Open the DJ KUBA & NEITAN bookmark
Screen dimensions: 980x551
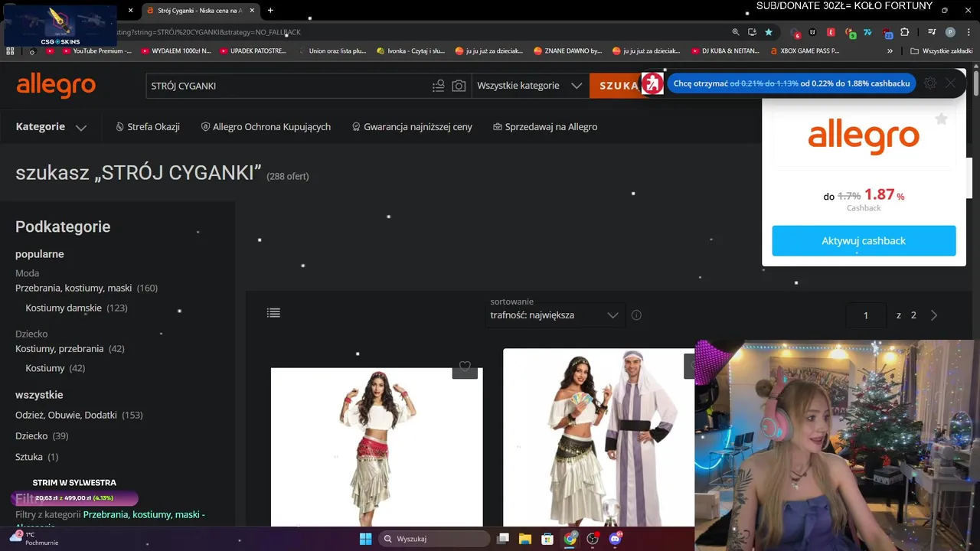coord(725,51)
